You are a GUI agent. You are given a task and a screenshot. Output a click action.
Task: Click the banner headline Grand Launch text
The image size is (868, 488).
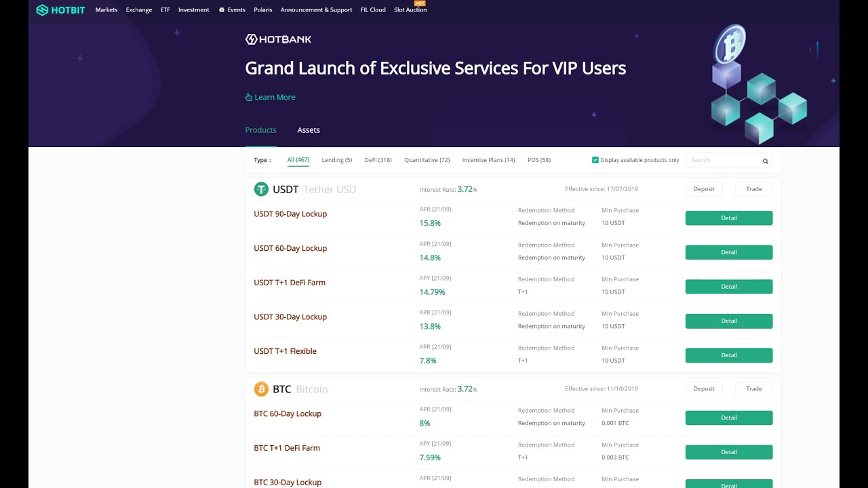pos(435,68)
